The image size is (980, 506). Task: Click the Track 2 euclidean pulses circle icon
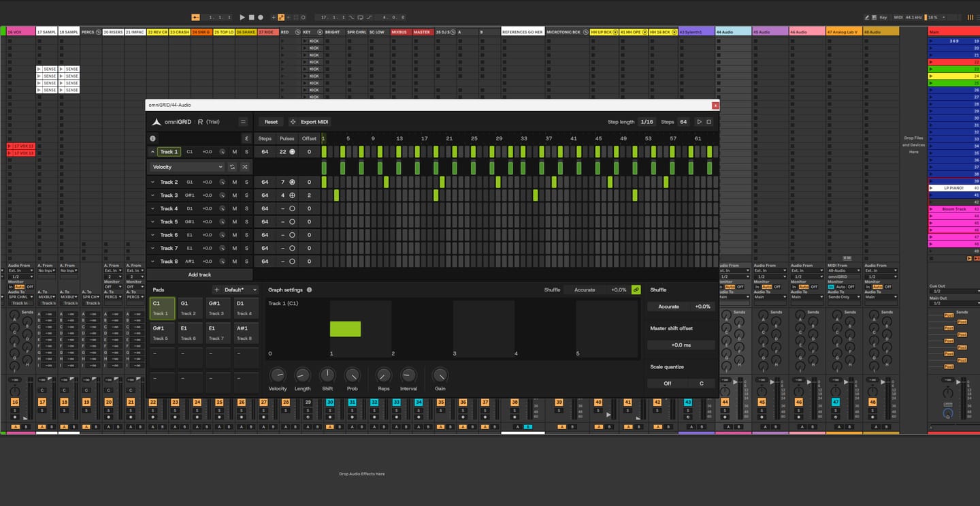(292, 182)
